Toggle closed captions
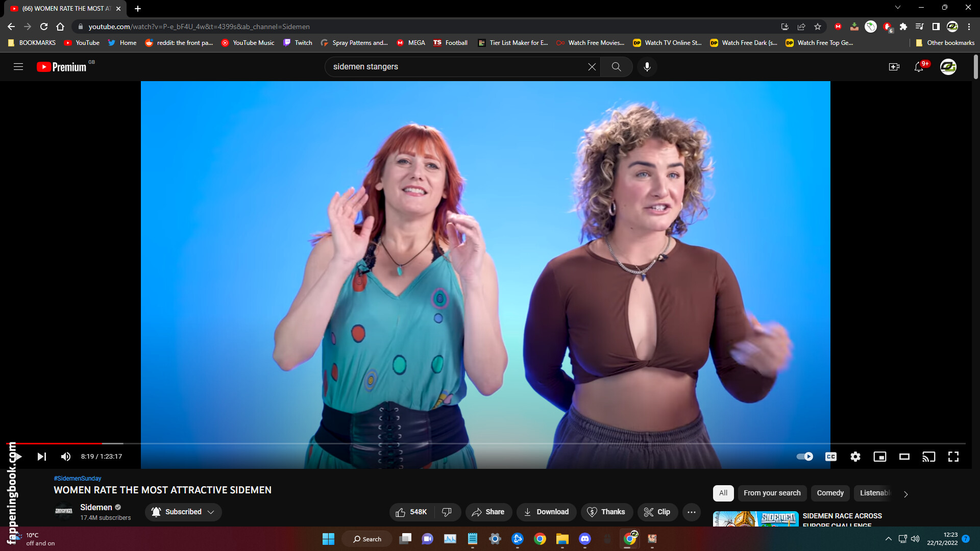The height and width of the screenshot is (551, 980). (x=830, y=457)
